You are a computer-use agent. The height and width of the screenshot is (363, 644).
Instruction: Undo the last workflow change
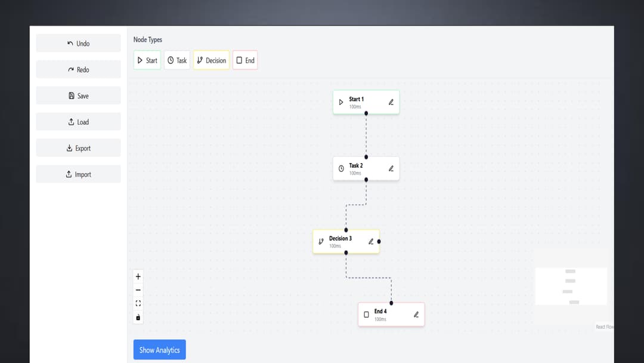point(78,42)
